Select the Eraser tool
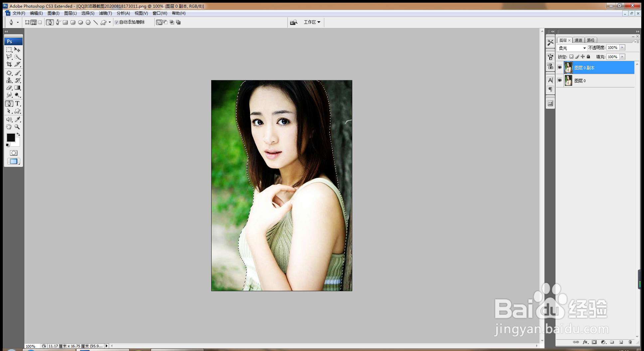 click(x=9, y=88)
